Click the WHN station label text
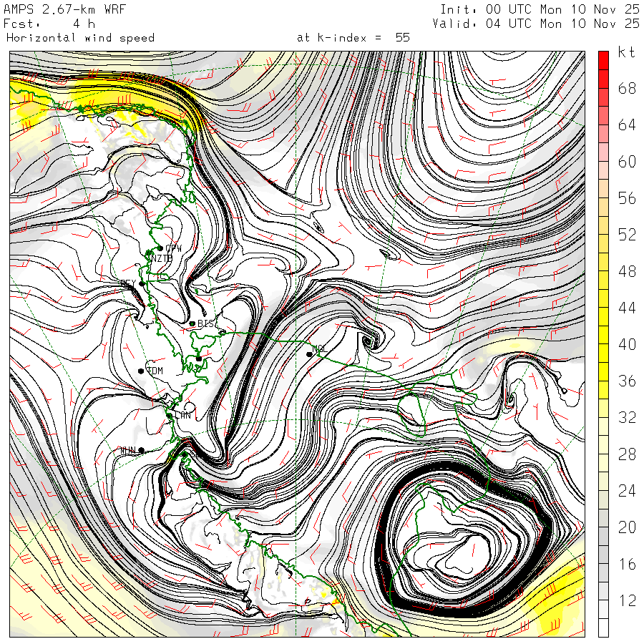 [128, 451]
